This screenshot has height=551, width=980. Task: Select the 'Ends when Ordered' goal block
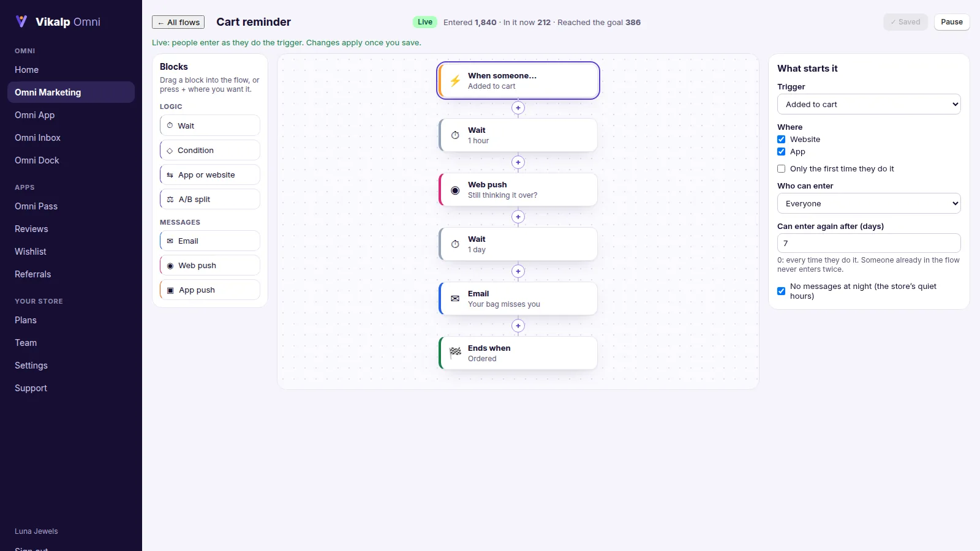point(518,353)
